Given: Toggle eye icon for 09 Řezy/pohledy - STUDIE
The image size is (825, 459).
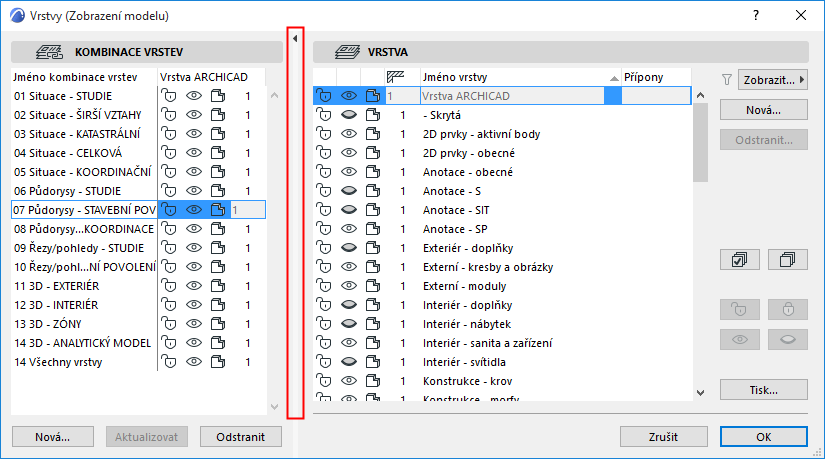Looking at the screenshot, I should point(194,247).
